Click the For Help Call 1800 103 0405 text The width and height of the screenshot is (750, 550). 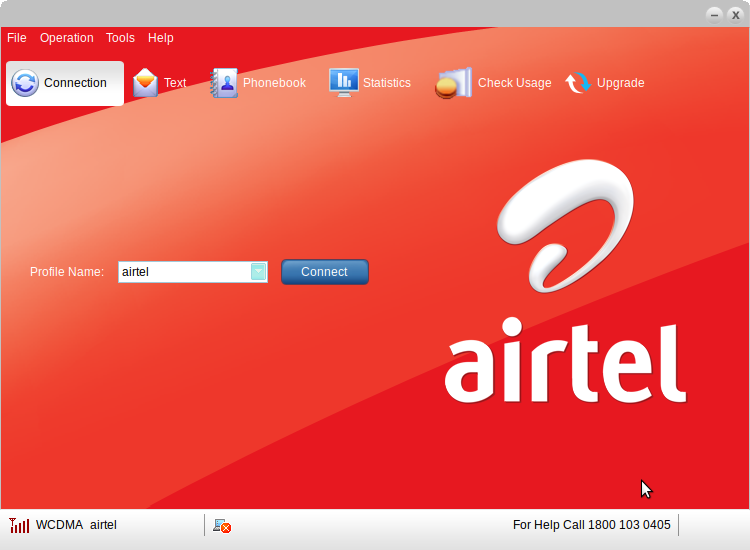pyautogui.click(x=591, y=525)
